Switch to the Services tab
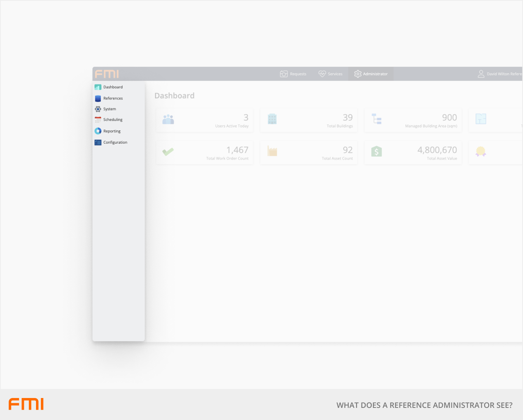Image resolution: width=523 pixels, height=420 pixels. (330, 74)
